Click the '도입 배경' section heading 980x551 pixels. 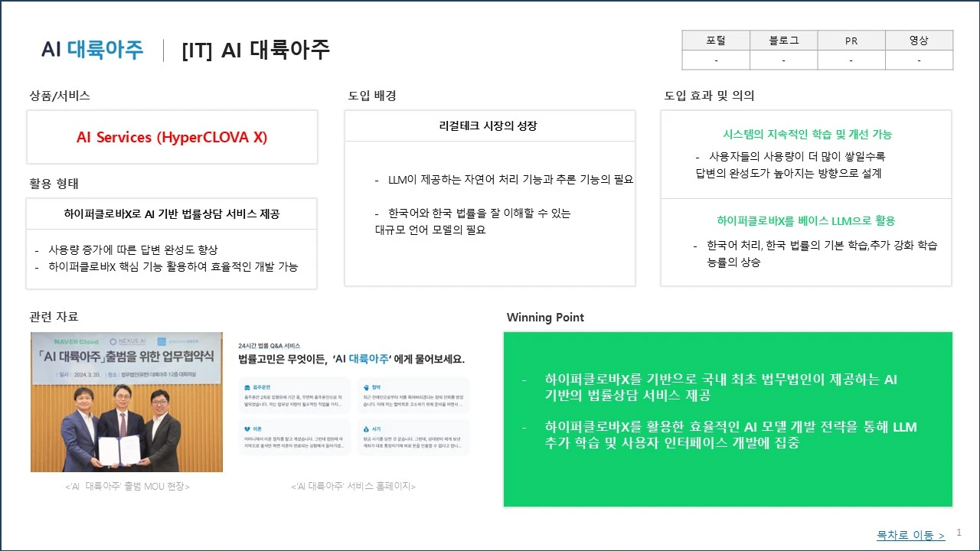click(x=372, y=96)
